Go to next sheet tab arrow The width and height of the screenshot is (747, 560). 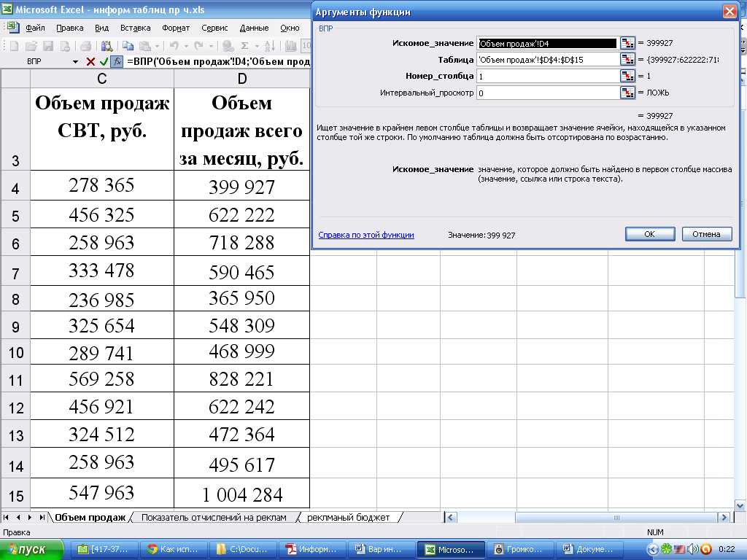(30, 517)
